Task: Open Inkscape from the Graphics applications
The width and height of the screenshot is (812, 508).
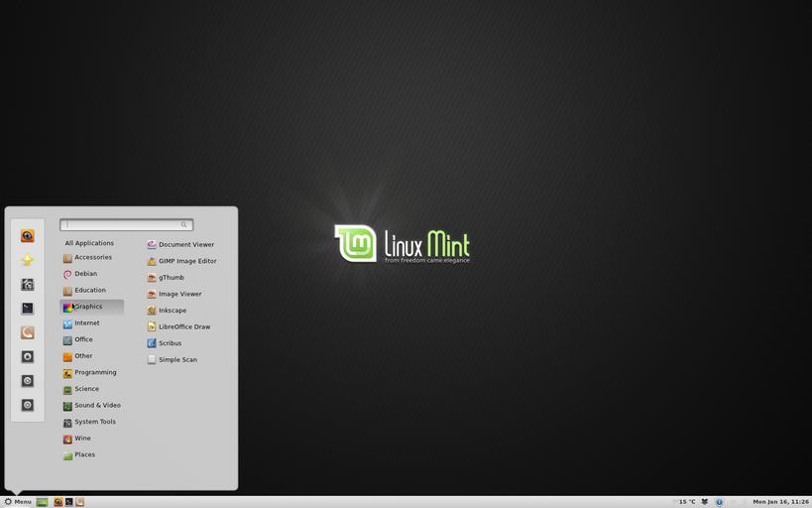Action: (172, 311)
